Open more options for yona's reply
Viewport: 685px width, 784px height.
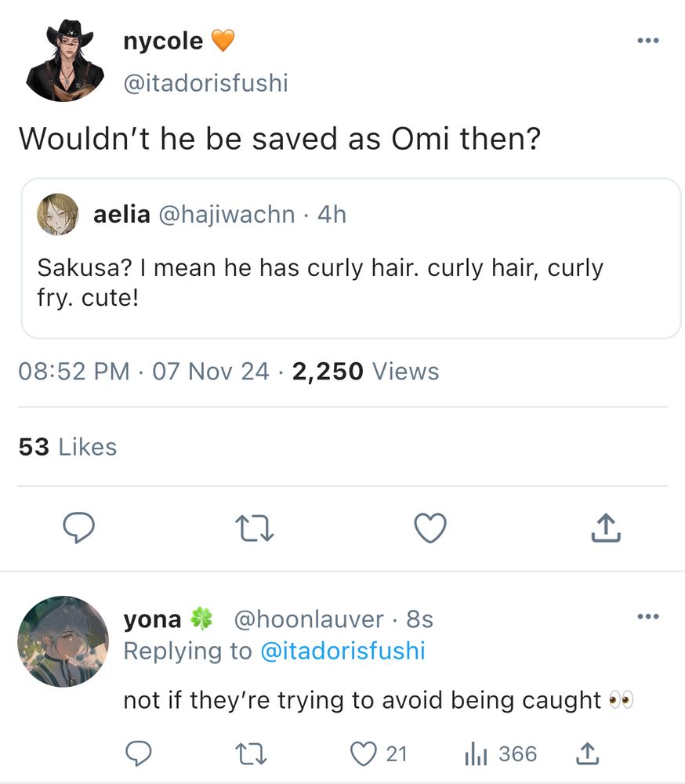[647, 617]
